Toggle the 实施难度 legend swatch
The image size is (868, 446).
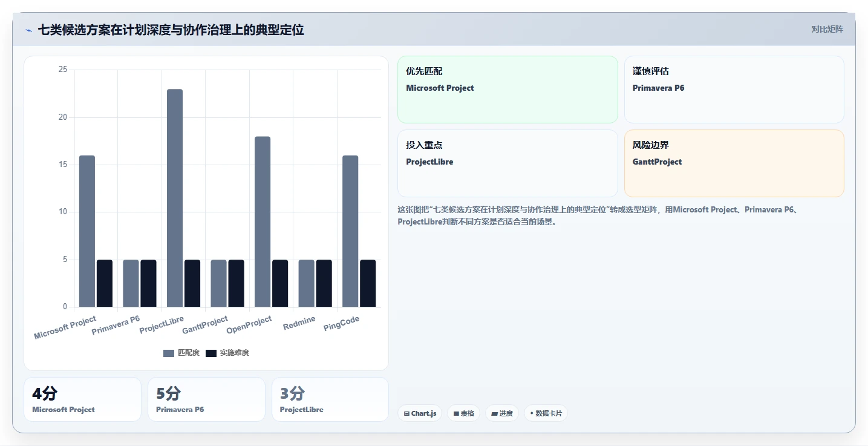(x=211, y=353)
